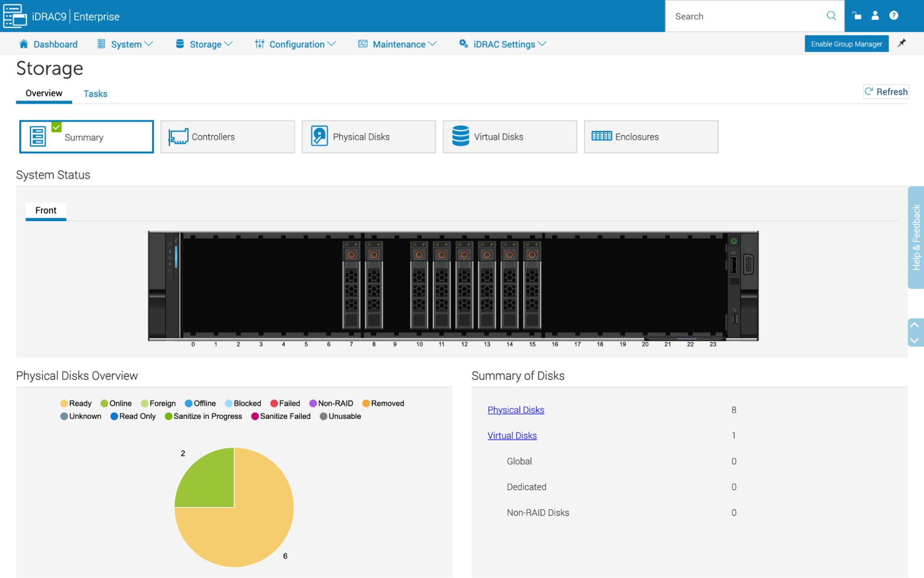Select the Summary tile icon
Screen dimensions: 924x578
click(x=38, y=136)
